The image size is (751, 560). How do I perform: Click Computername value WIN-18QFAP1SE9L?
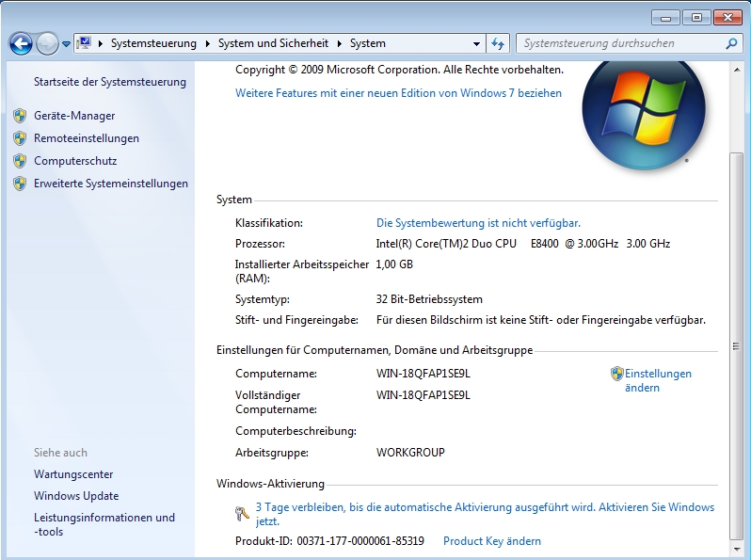pyautogui.click(x=423, y=374)
